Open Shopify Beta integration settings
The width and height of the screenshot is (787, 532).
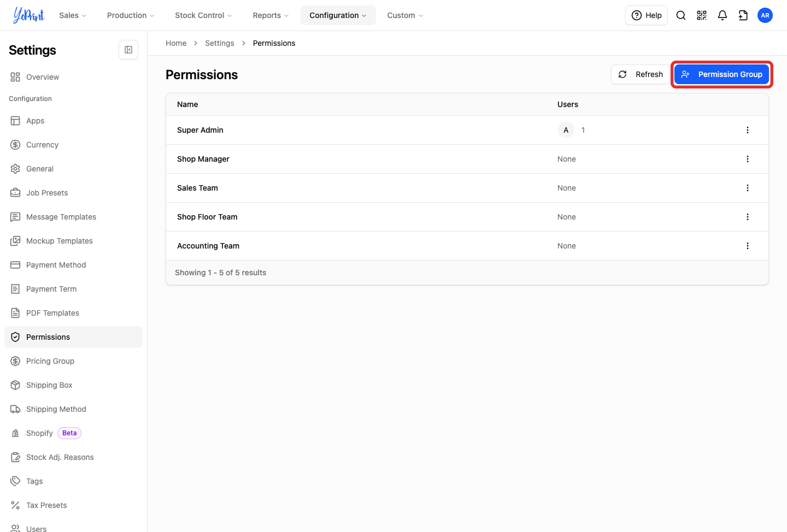click(73, 433)
